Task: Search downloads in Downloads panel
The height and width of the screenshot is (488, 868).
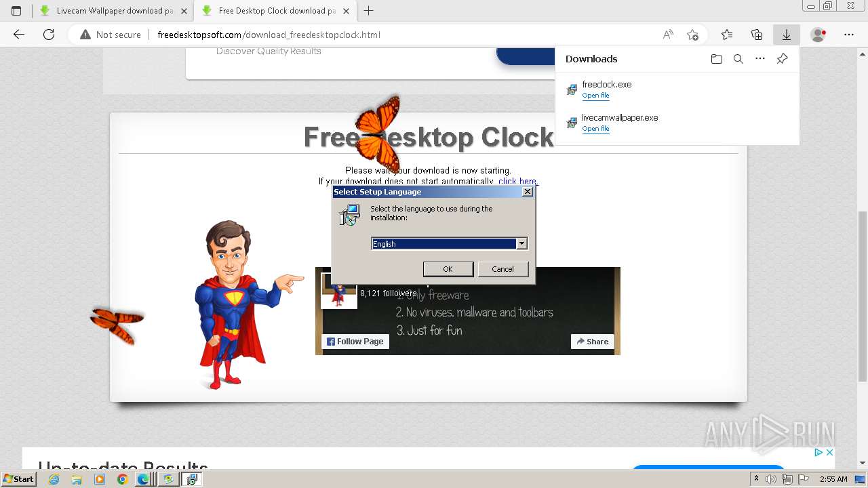Action: 738,59
